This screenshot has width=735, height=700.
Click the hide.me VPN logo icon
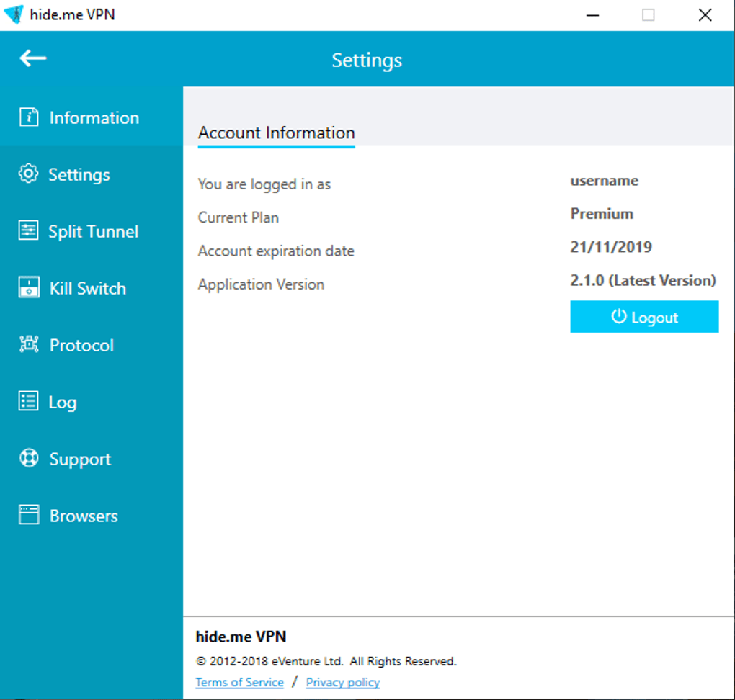(14, 14)
